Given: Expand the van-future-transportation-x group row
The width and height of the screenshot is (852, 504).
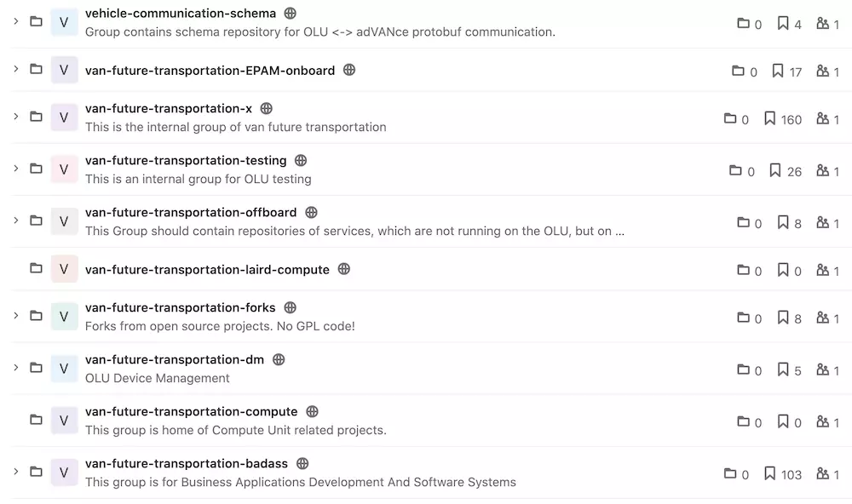Looking at the screenshot, I should pyautogui.click(x=15, y=117).
